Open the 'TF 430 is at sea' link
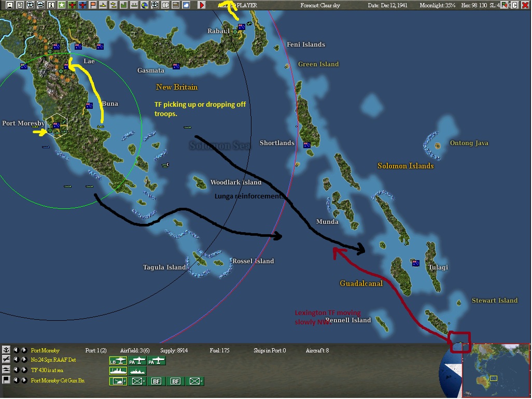The width and height of the screenshot is (532, 399). [x=47, y=370]
